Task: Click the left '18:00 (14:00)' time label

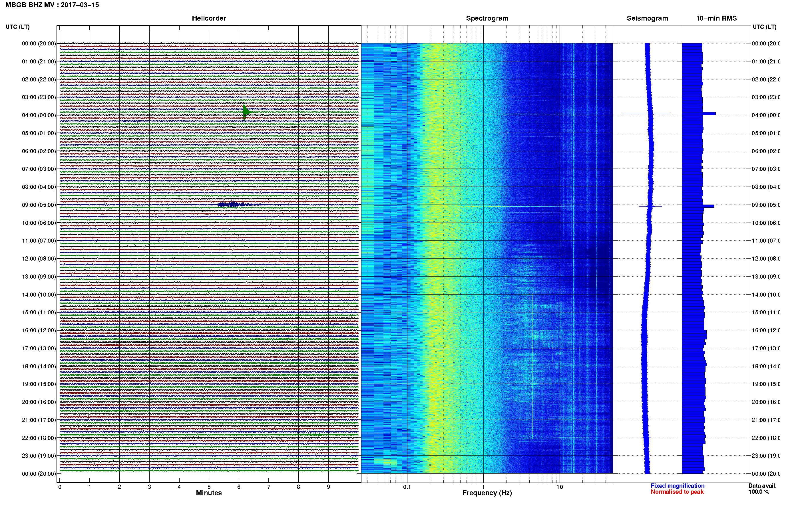Action: [39, 366]
